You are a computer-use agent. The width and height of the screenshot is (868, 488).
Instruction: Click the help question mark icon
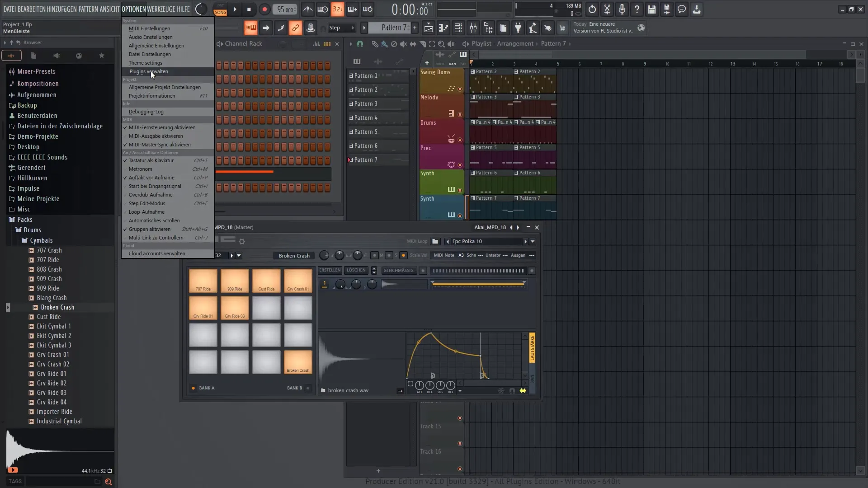click(637, 9)
